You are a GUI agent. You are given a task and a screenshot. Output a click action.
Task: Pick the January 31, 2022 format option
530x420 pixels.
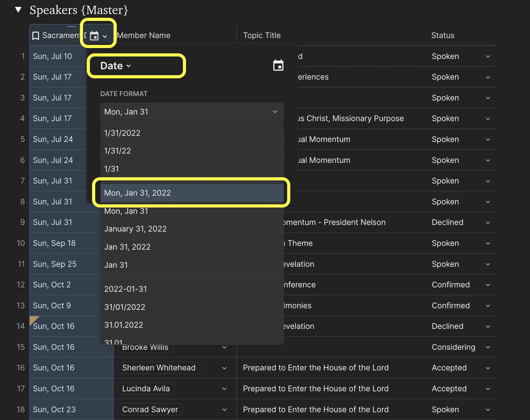[135, 229]
